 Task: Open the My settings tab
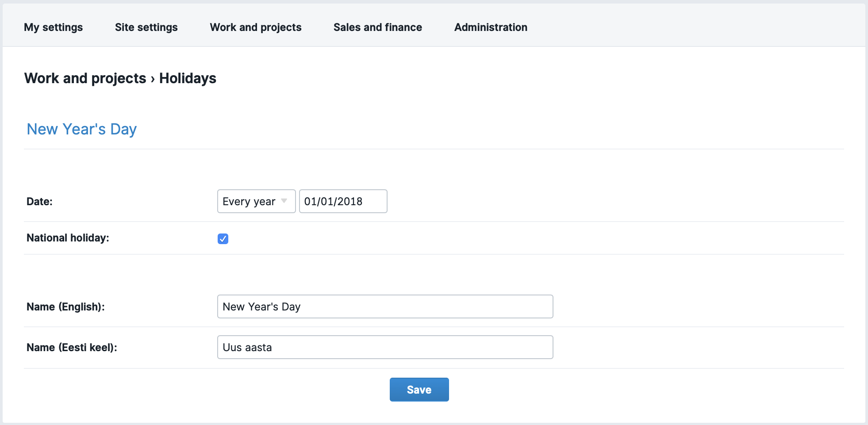[53, 27]
